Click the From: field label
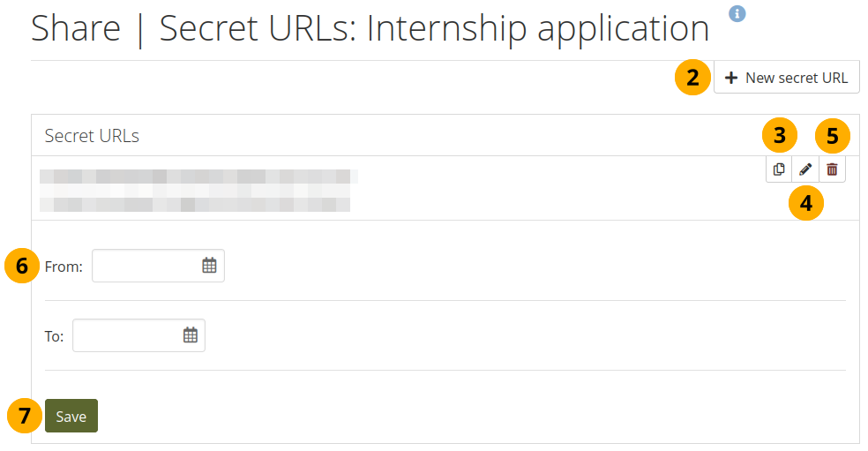This screenshot has width=868, height=451. [64, 267]
